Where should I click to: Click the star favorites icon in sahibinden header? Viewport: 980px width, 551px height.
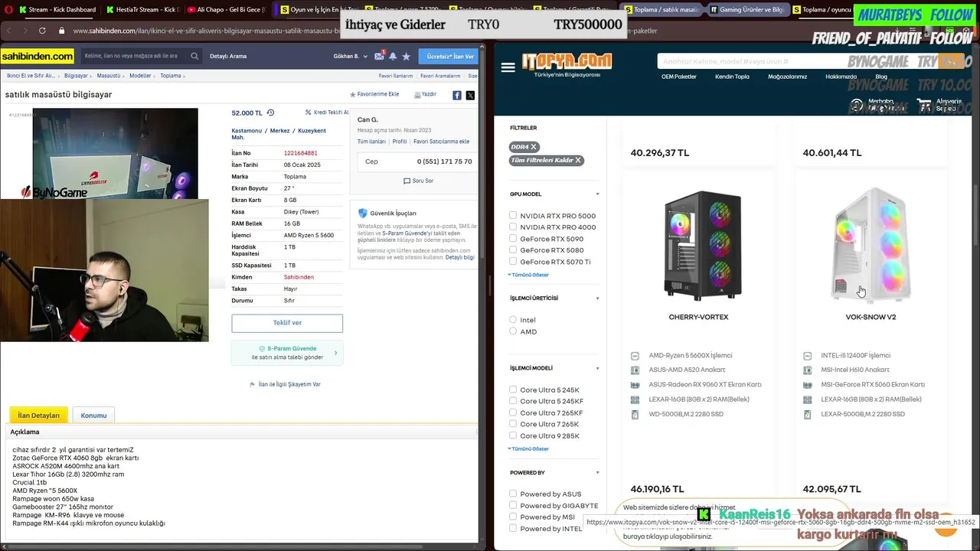pyautogui.click(x=406, y=56)
